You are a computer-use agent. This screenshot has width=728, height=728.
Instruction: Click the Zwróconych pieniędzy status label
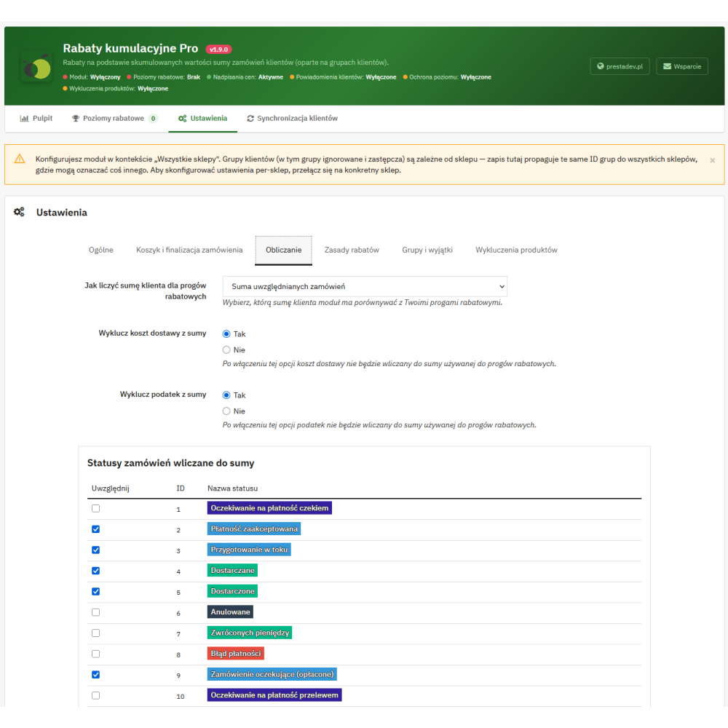pyautogui.click(x=249, y=633)
